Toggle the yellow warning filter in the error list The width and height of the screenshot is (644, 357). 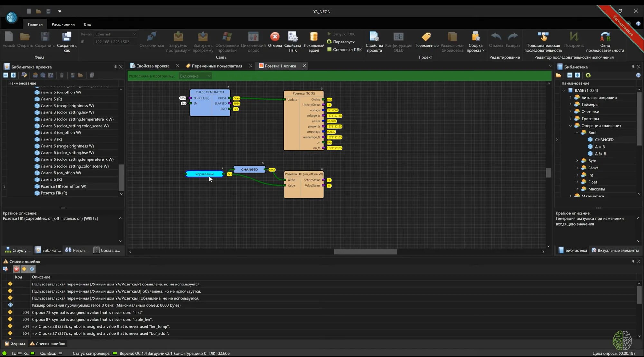tap(24, 269)
